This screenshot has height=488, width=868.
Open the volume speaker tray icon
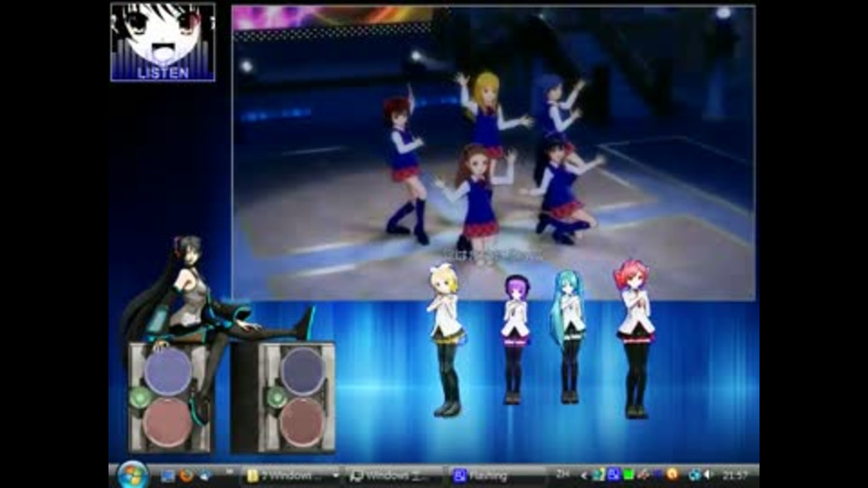point(709,475)
